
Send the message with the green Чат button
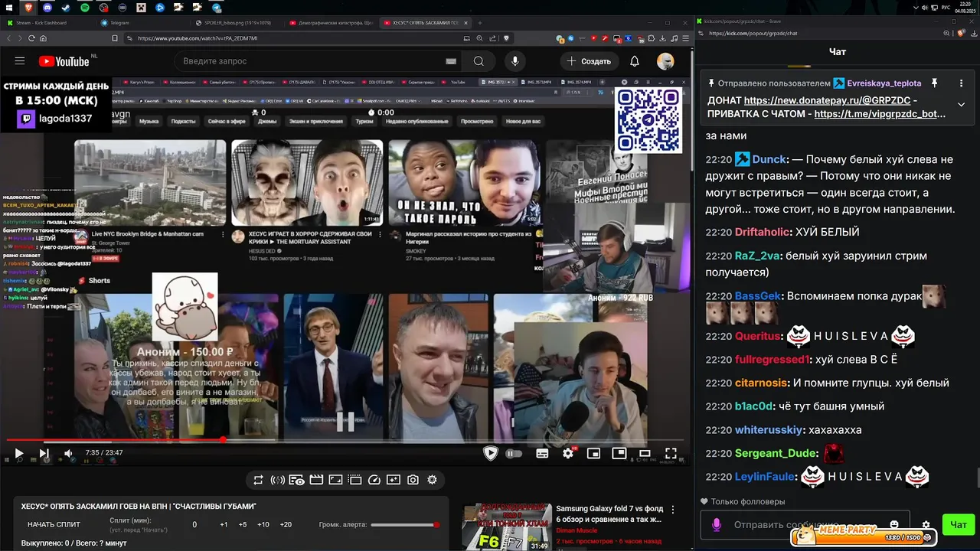point(958,525)
